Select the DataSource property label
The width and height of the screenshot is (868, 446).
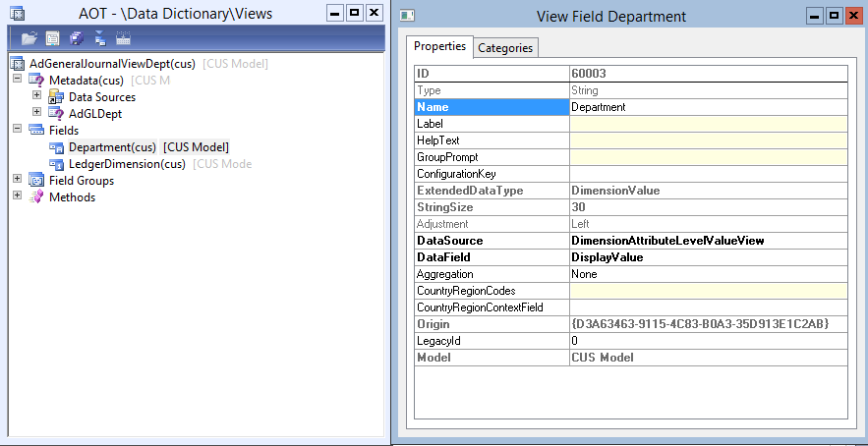click(492, 241)
